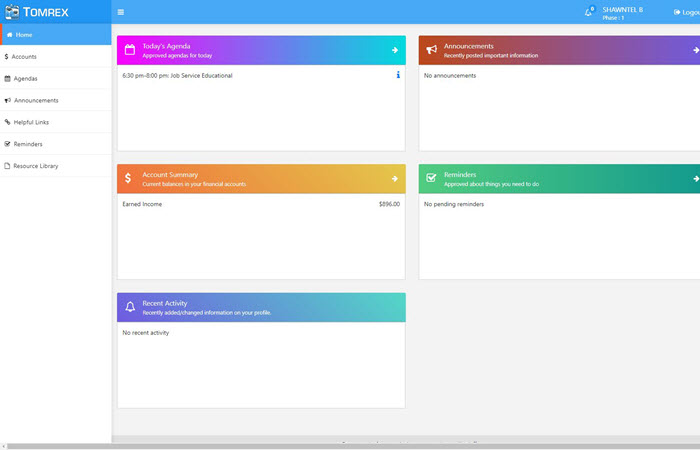Toggle the hamburger sidebar menu

pos(121,12)
